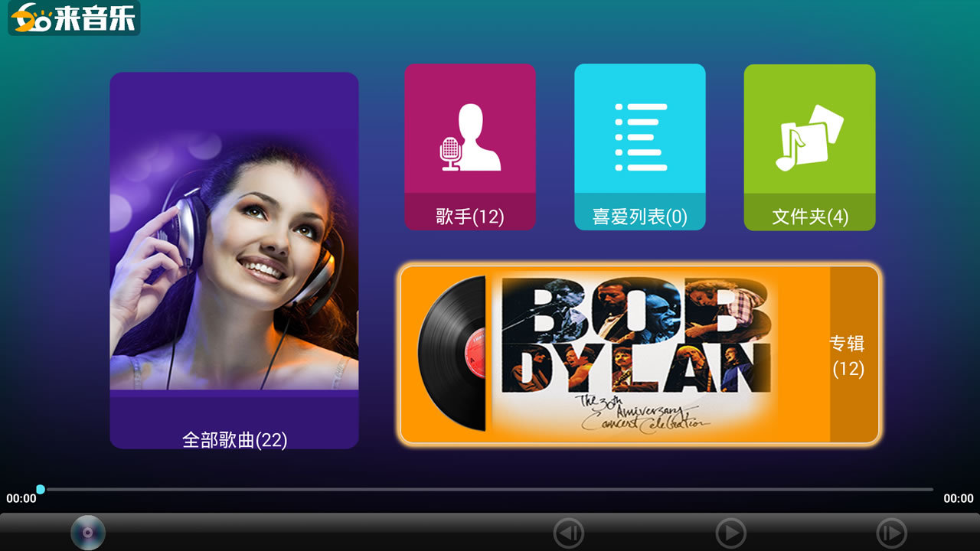Click the elapsed time 00:00 on the left
980x551 pixels.
(x=21, y=499)
